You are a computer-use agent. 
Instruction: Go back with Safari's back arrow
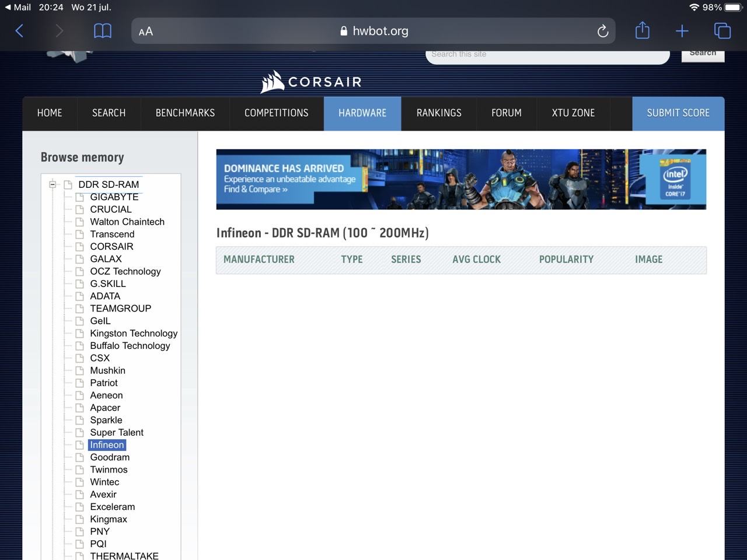tap(19, 31)
